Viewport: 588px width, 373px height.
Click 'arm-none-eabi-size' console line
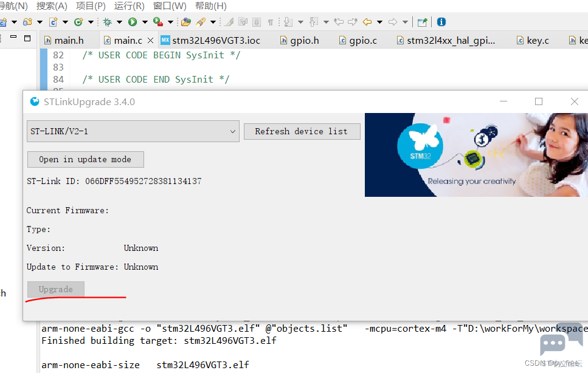tap(145, 364)
